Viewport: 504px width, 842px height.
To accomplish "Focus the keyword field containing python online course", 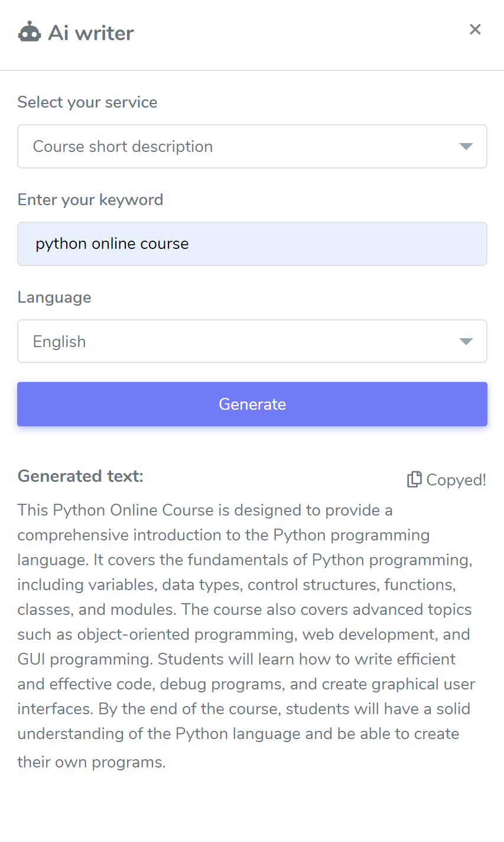I will click(x=252, y=244).
